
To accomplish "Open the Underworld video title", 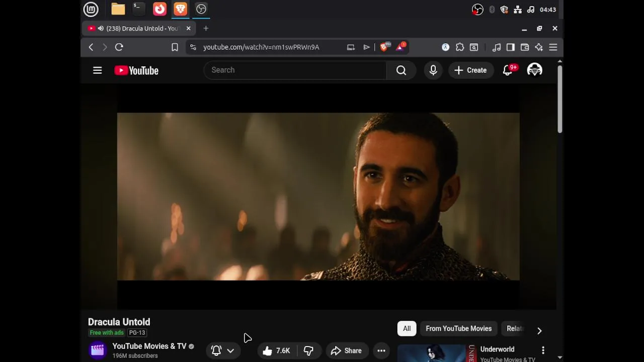I will (x=497, y=349).
